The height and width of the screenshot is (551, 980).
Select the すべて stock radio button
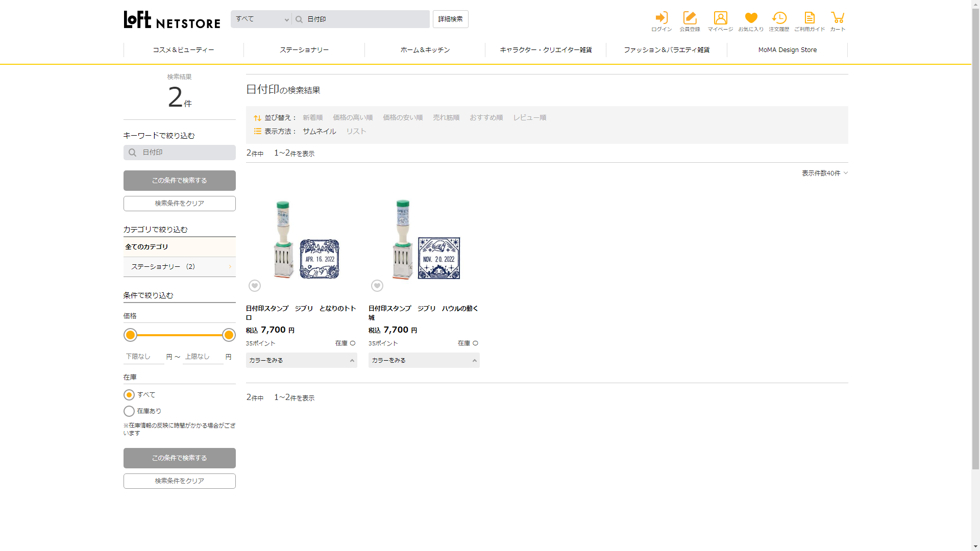[x=129, y=395]
